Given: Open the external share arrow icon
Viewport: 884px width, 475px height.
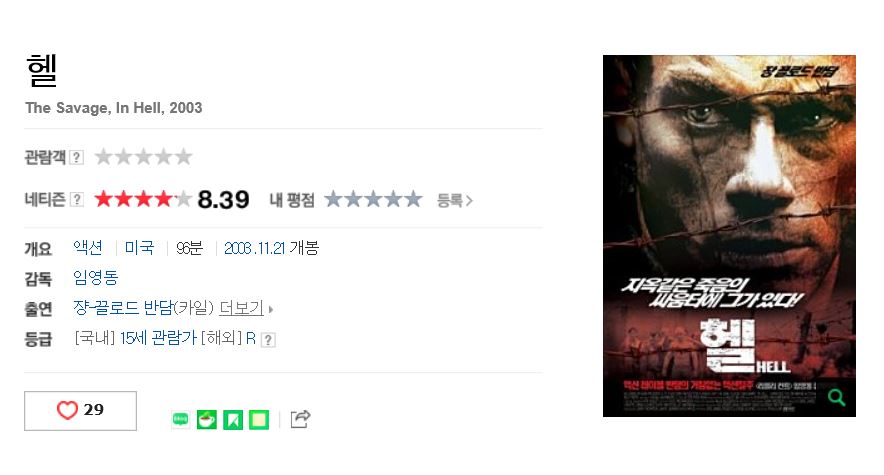Looking at the screenshot, I should 300,419.
